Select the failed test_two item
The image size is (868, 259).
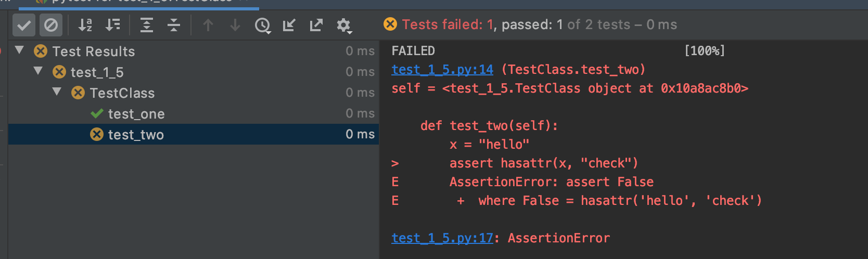click(x=136, y=135)
